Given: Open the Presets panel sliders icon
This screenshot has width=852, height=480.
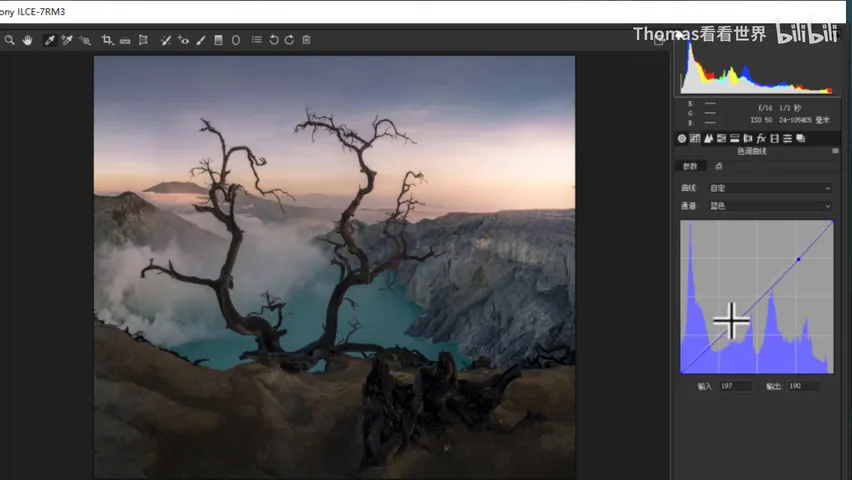Looking at the screenshot, I should click(787, 139).
